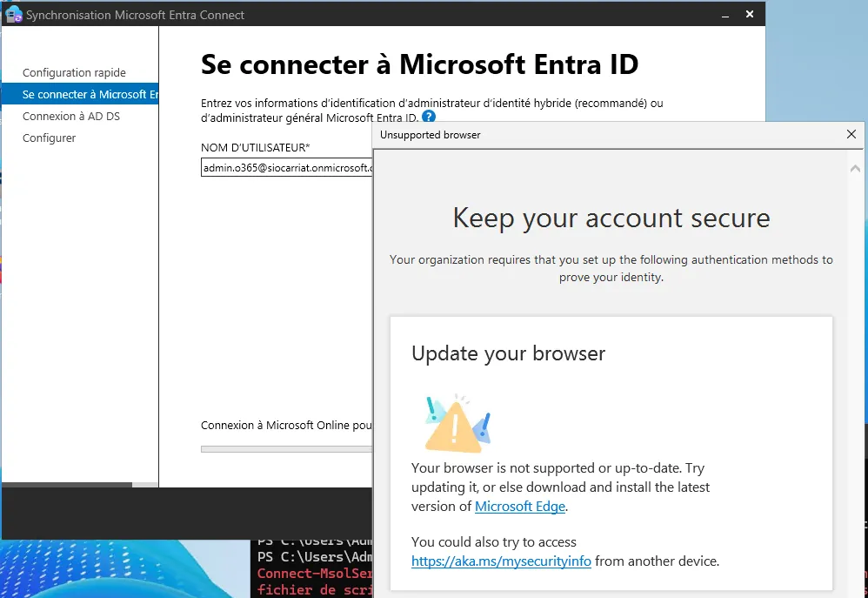This screenshot has height=598, width=868.
Task: Close the Entra Connect synchronisation window
Action: tap(750, 15)
